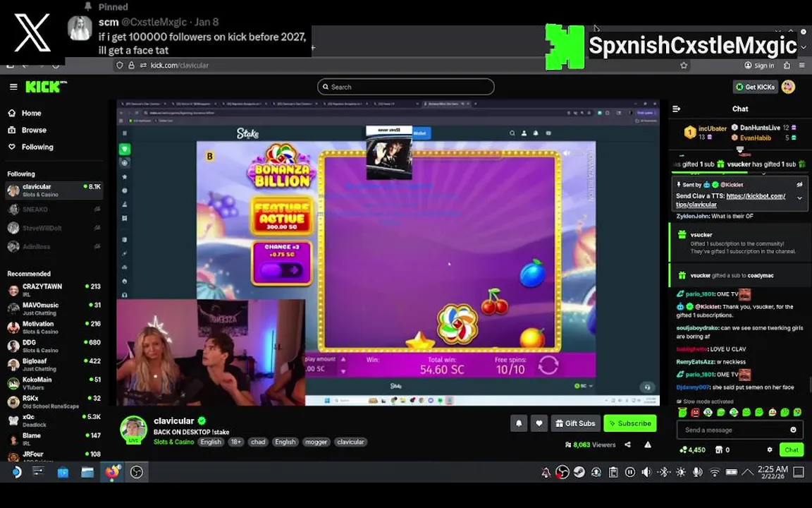Screen dimensions: 812x508
Task: Share the stream with the share icon
Action: [x=627, y=445]
